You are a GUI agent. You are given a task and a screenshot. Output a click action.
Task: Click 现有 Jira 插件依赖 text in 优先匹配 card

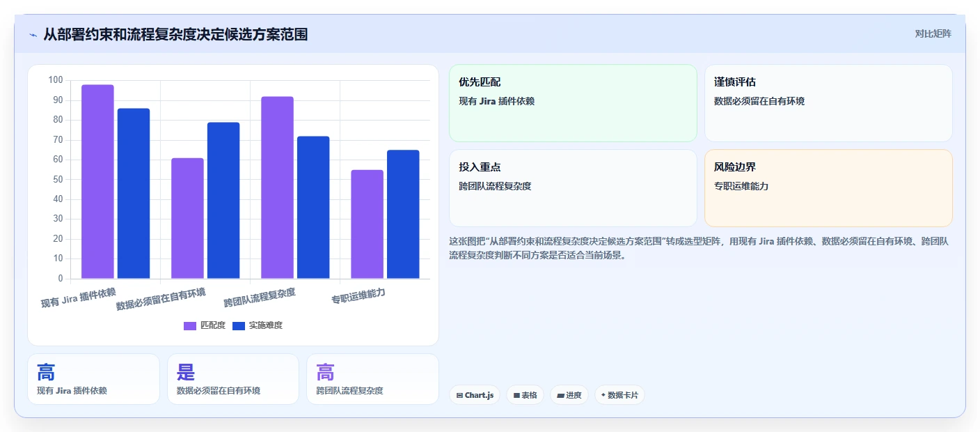tap(496, 101)
